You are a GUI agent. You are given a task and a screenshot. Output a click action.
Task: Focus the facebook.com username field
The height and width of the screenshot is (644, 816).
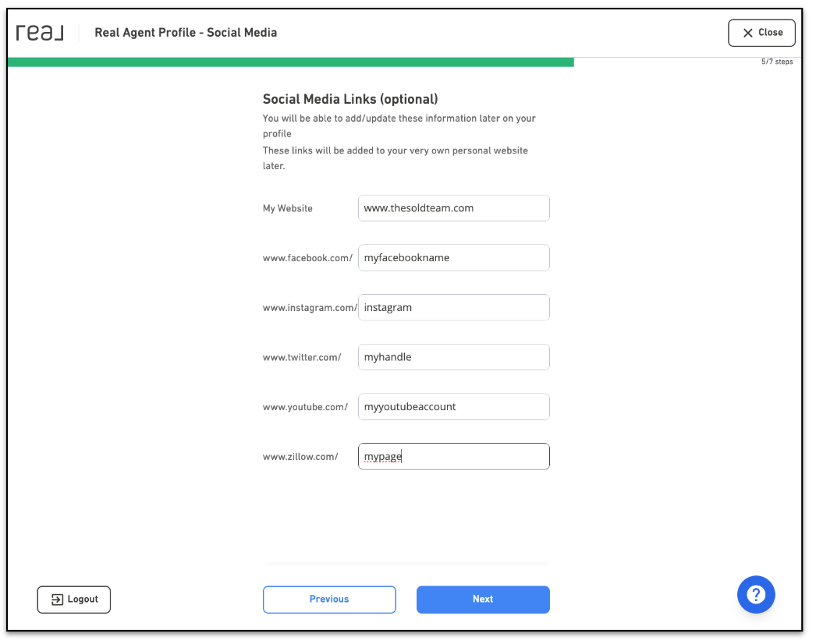(454, 258)
